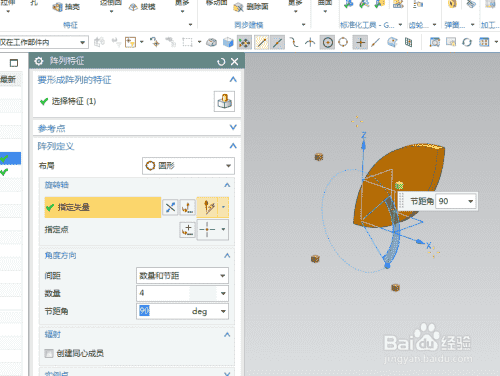500x376 pixels.
Task: Collapse the 旋转轴 group
Action: 227,185
